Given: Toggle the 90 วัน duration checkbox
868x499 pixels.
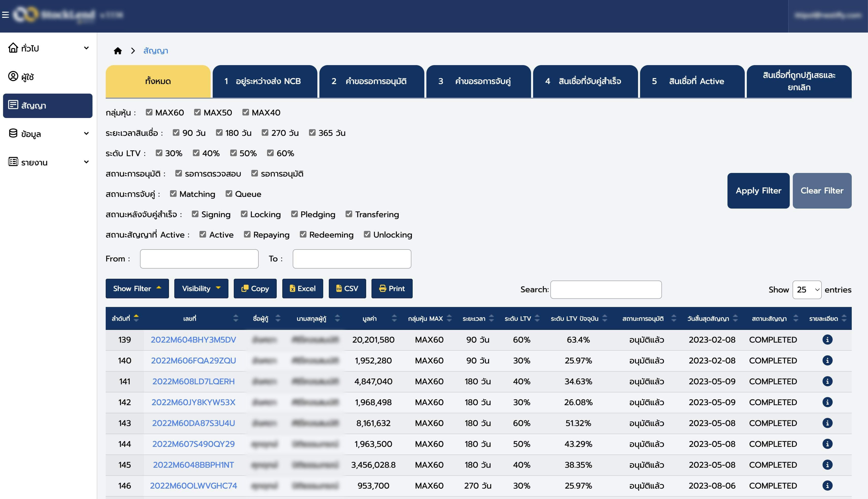Looking at the screenshot, I should click(176, 133).
